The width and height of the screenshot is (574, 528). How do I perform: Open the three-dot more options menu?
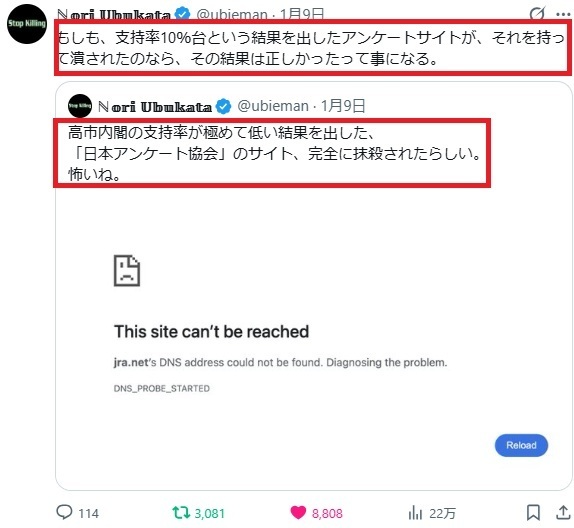[x=563, y=15]
